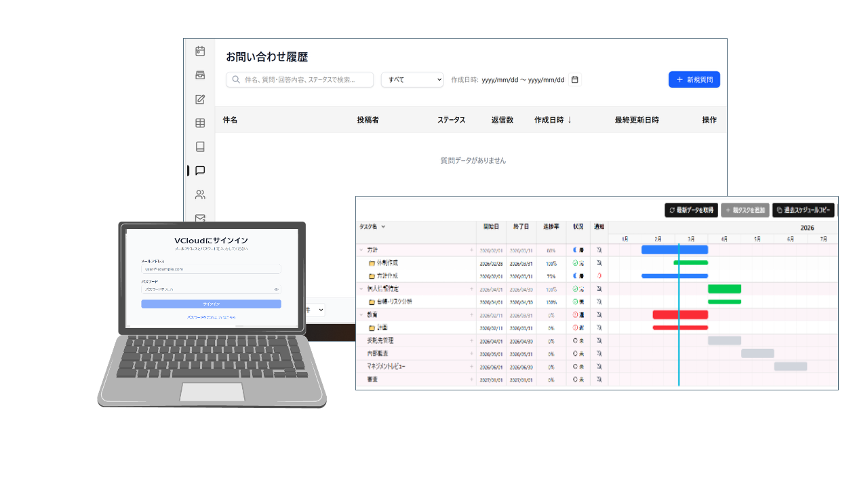Click the card archive icon in the sidebar
The image size is (868, 488).
click(199, 74)
